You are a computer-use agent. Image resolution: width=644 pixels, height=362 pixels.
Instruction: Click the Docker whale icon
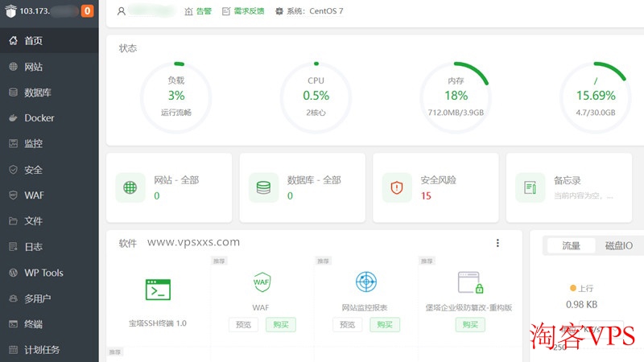pos(13,117)
